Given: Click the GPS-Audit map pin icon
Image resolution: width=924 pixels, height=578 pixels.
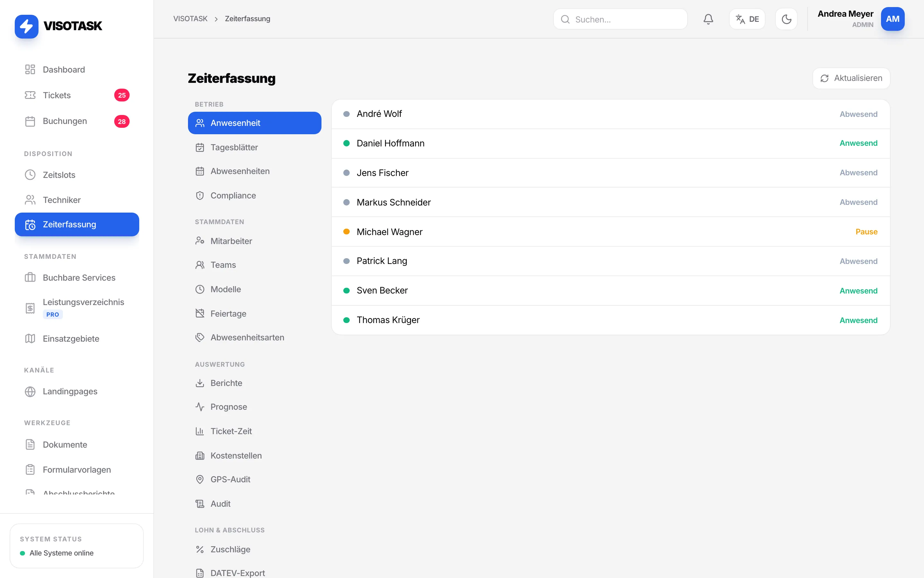Looking at the screenshot, I should (x=200, y=479).
